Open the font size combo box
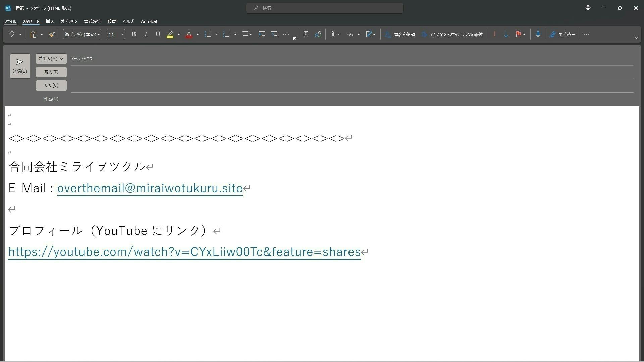Image resolution: width=644 pixels, height=362 pixels. coord(116,34)
